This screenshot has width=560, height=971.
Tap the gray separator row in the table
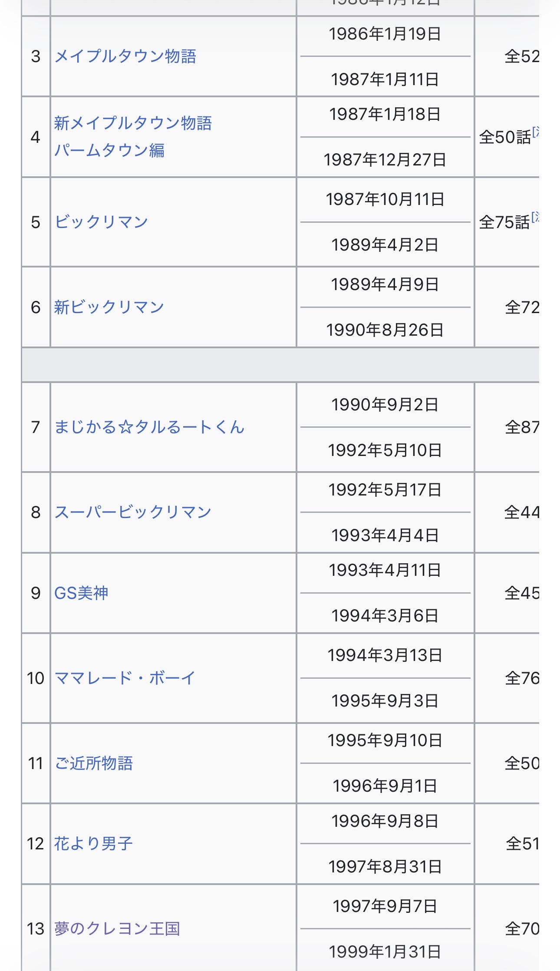tap(280, 365)
